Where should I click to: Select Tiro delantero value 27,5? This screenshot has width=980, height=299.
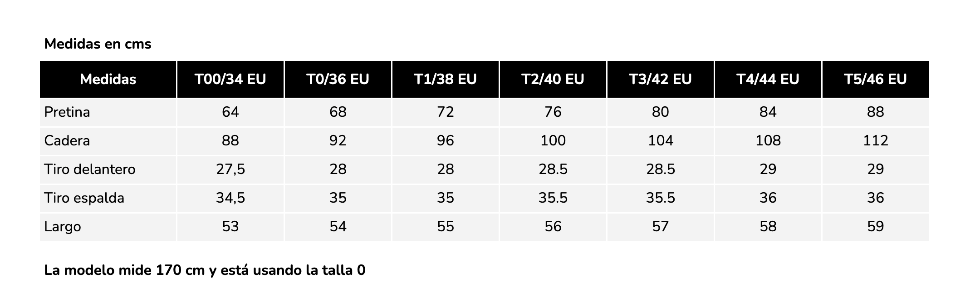230,169
